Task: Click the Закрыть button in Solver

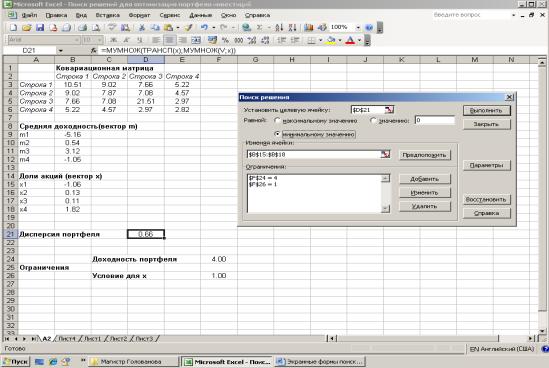Action: [x=486, y=124]
